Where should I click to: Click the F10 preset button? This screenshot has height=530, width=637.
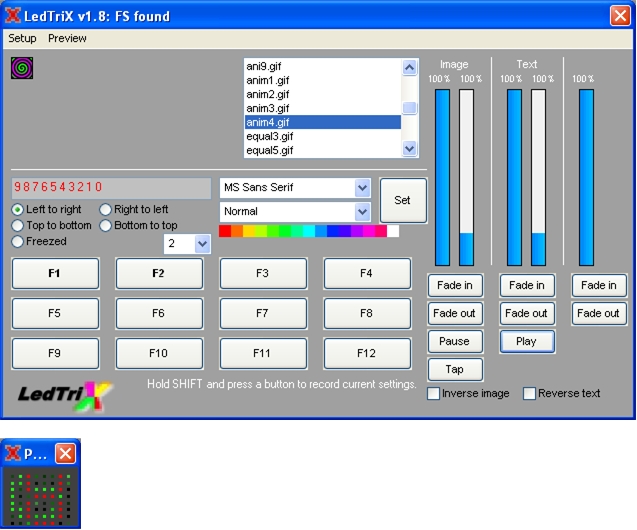pos(159,353)
